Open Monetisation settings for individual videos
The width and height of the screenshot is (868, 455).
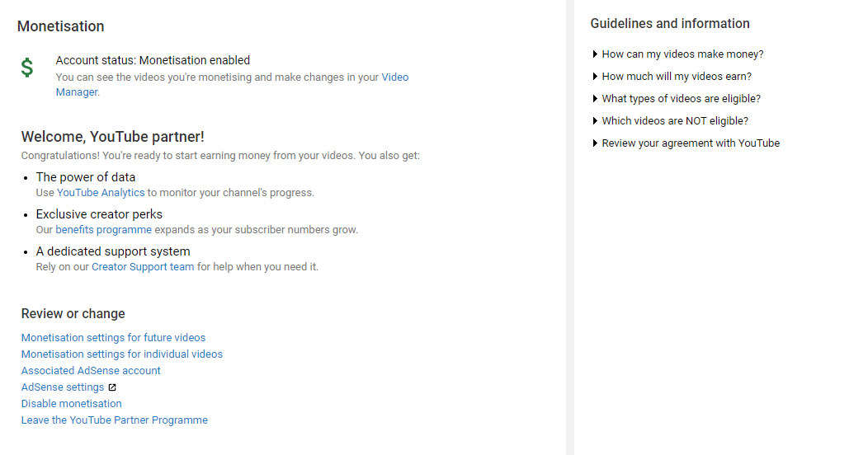pyautogui.click(x=122, y=354)
